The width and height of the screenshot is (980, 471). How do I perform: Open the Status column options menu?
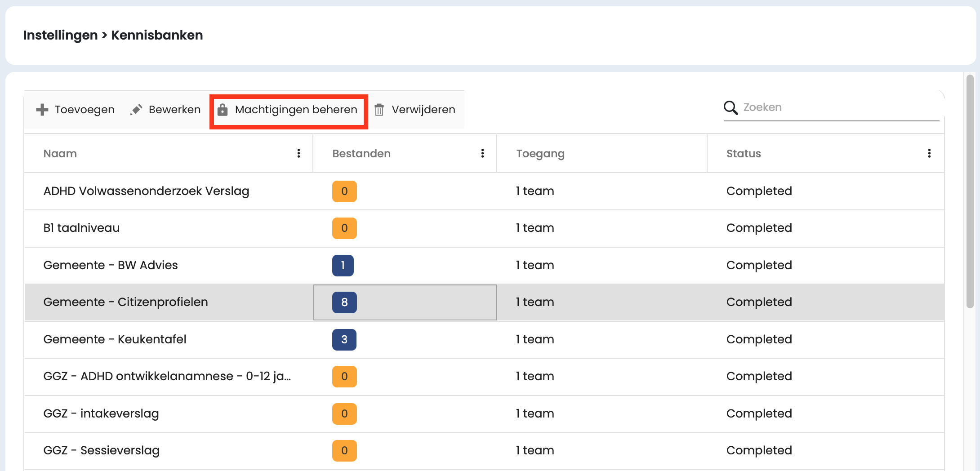[x=929, y=154]
